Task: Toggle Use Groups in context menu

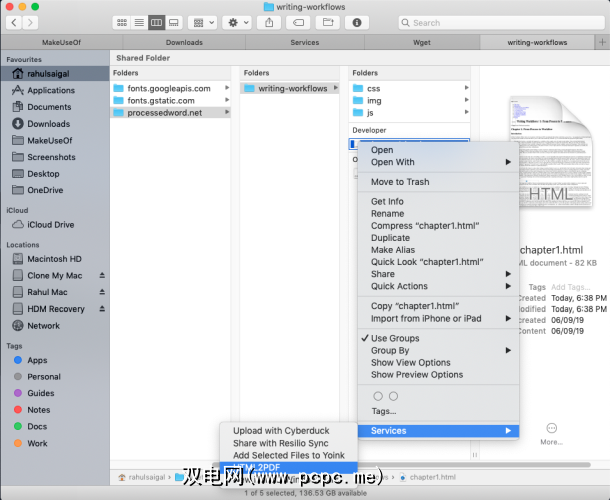Action: pyautogui.click(x=395, y=338)
